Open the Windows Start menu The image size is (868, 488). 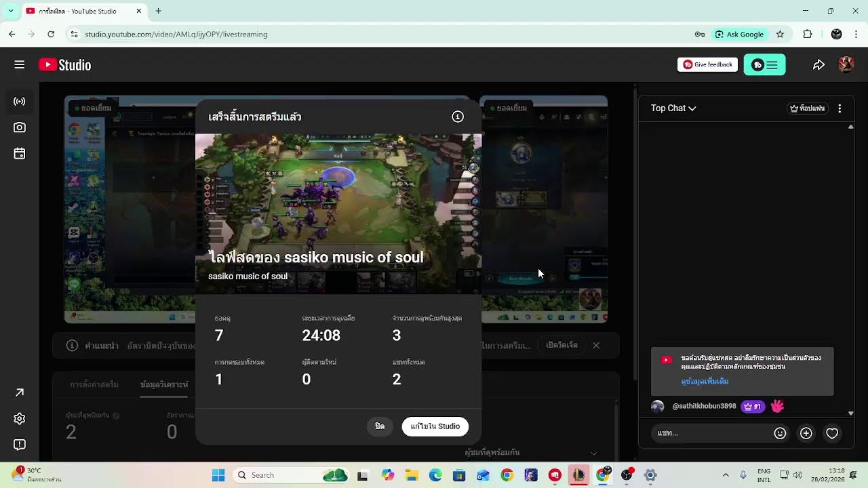pos(218,475)
